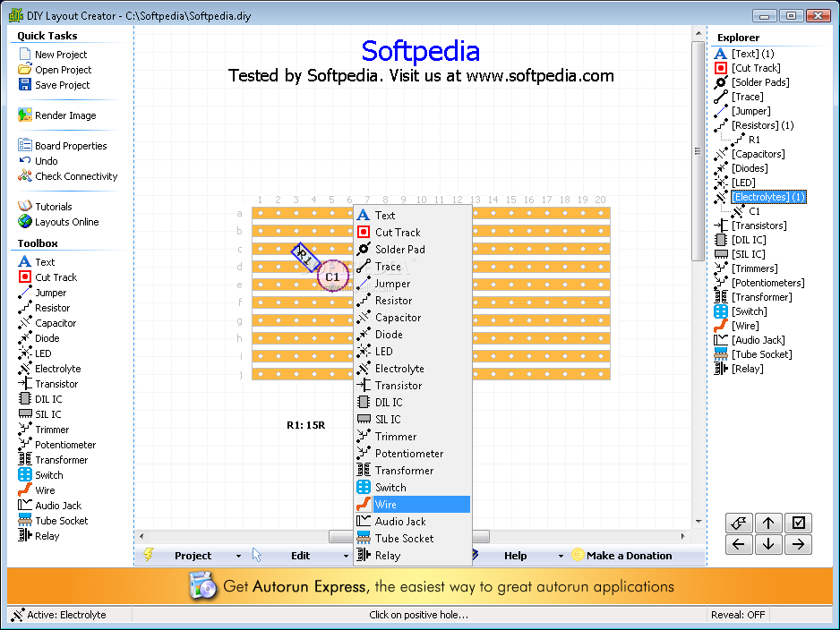This screenshot has width=840, height=630.
Task: Select R1 item in Explorer tree
Action: click(754, 140)
